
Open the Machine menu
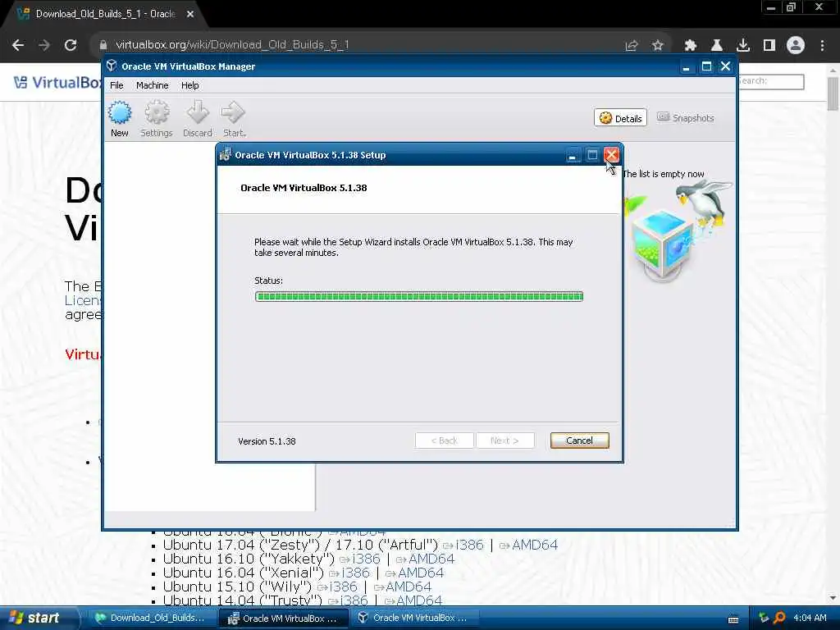click(152, 85)
